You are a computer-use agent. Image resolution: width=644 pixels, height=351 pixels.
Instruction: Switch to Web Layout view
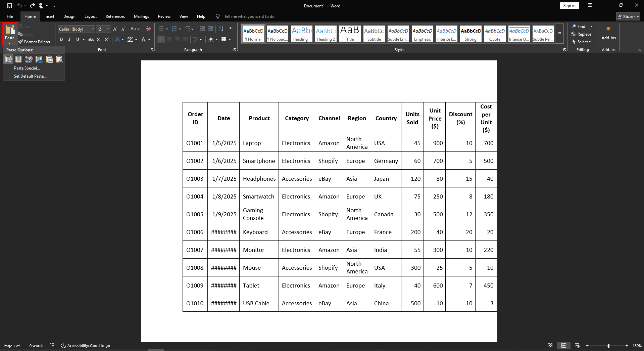point(577,346)
